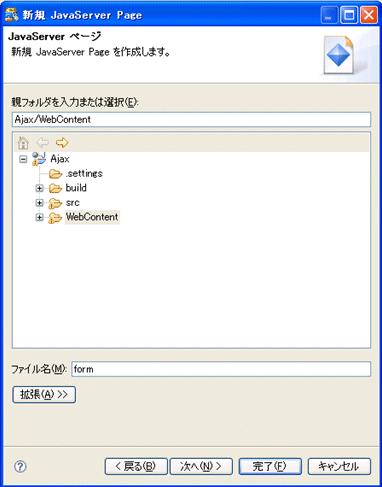The height and width of the screenshot is (487, 382).
Task: Expand the build folder node
Action: (39, 188)
